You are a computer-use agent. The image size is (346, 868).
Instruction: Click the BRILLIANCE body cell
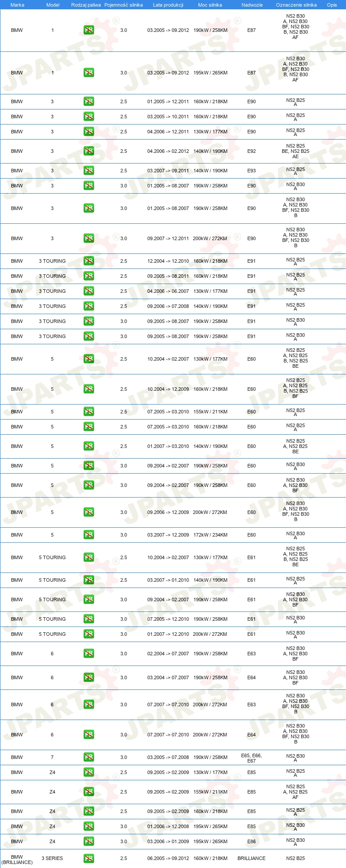[251, 858]
